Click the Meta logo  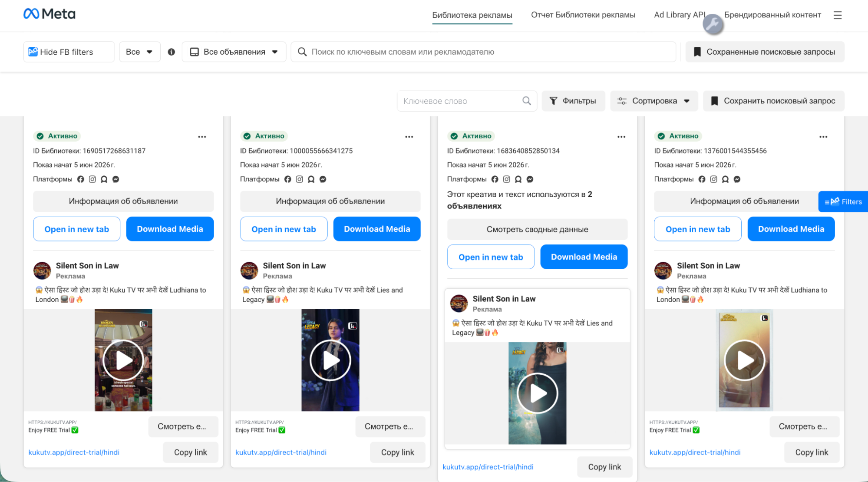click(49, 14)
